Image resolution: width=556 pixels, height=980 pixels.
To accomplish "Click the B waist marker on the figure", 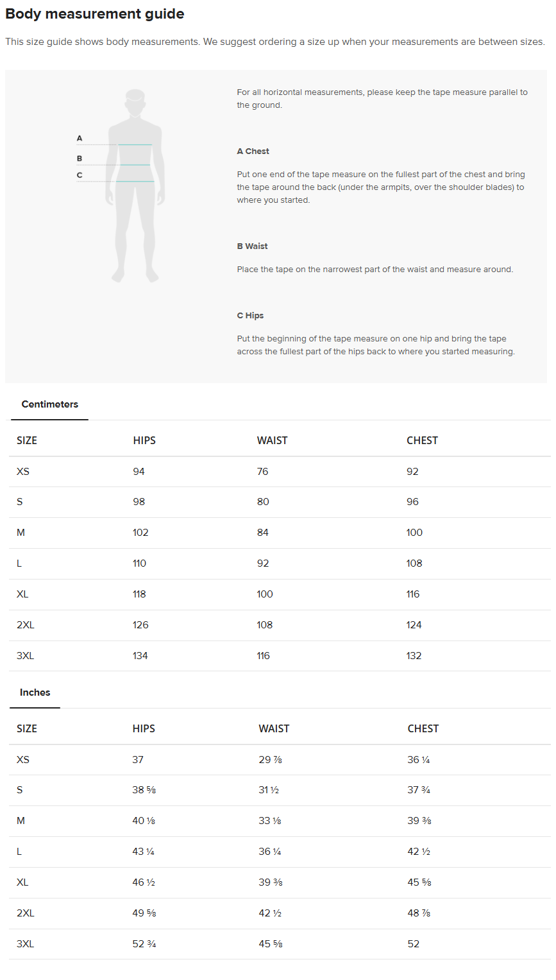I will click(x=80, y=159).
